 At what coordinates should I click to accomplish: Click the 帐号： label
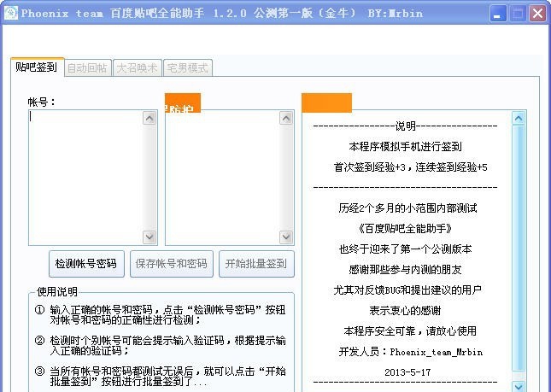(x=42, y=102)
